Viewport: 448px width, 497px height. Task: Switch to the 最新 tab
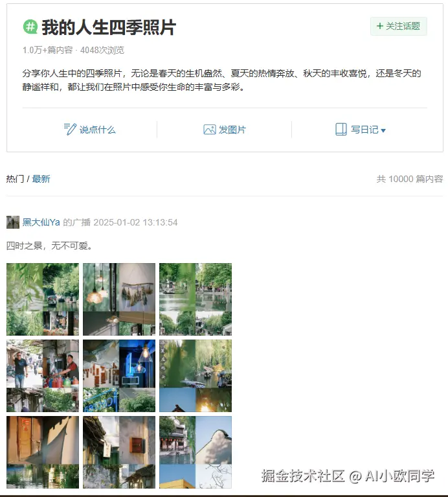(41, 179)
